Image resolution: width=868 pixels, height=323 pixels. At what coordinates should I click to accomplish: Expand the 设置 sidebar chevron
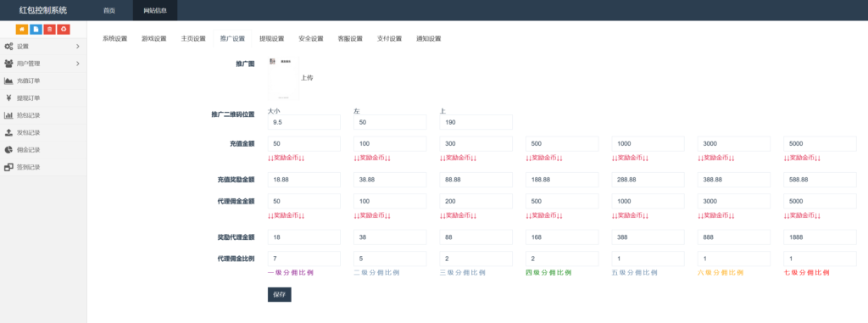pos(78,47)
